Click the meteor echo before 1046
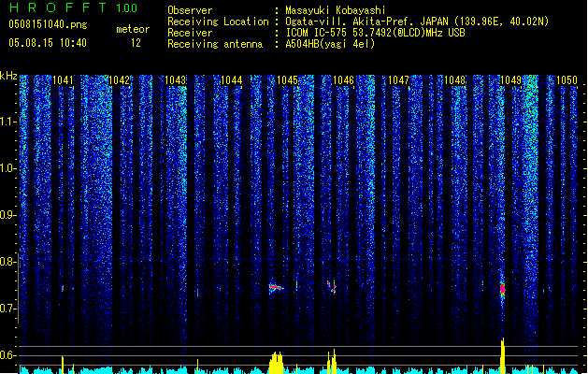Viewport: 588px width, 374px height. point(332,287)
